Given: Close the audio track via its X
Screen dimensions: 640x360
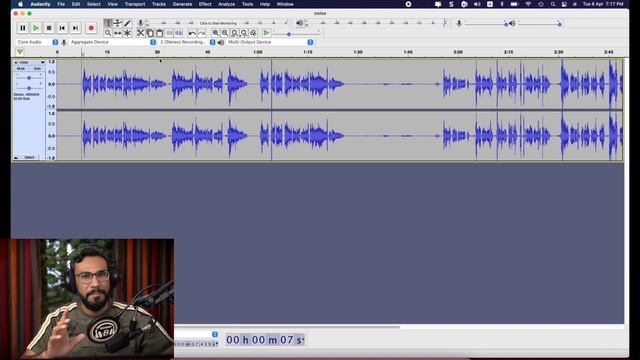Looking at the screenshot, I should 16,62.
